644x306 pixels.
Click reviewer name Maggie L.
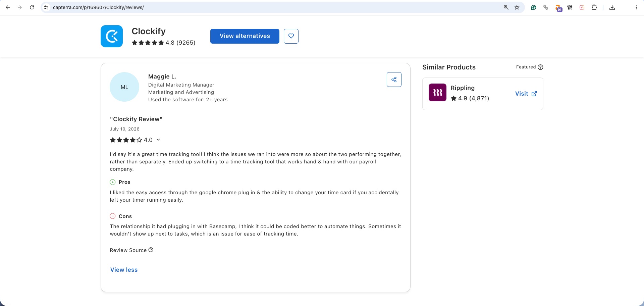(x=162, y=76)
